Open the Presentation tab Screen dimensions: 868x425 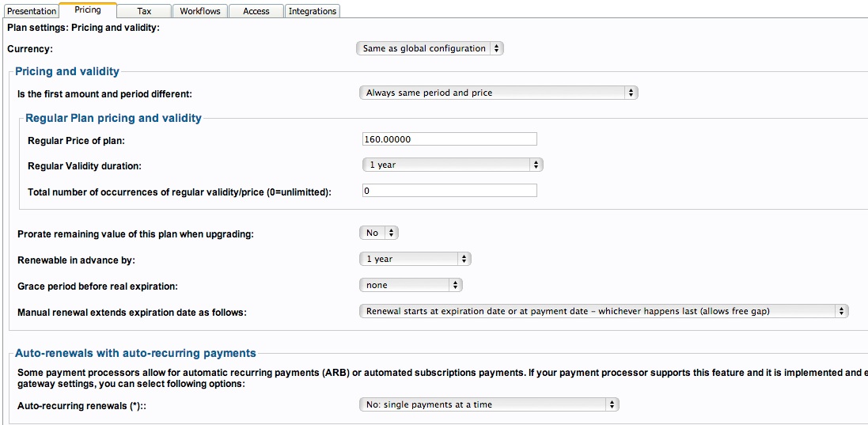point(32,11)
